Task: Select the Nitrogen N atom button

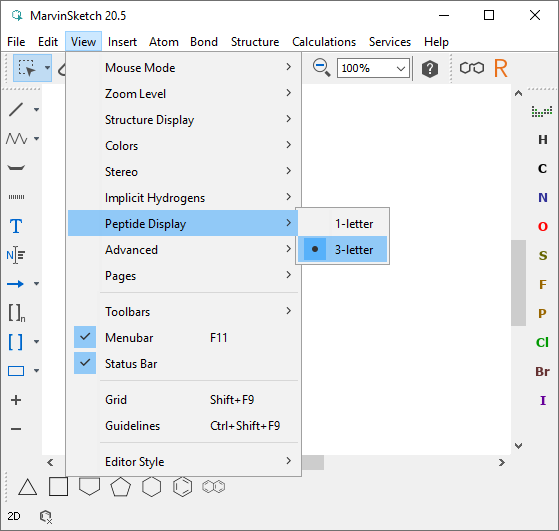Action: click(543, 197)
